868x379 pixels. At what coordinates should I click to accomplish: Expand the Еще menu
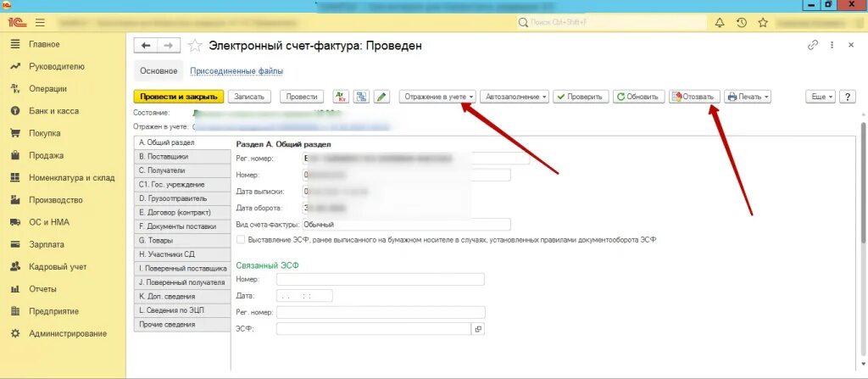pyautogui.click(x=821, y=97)
